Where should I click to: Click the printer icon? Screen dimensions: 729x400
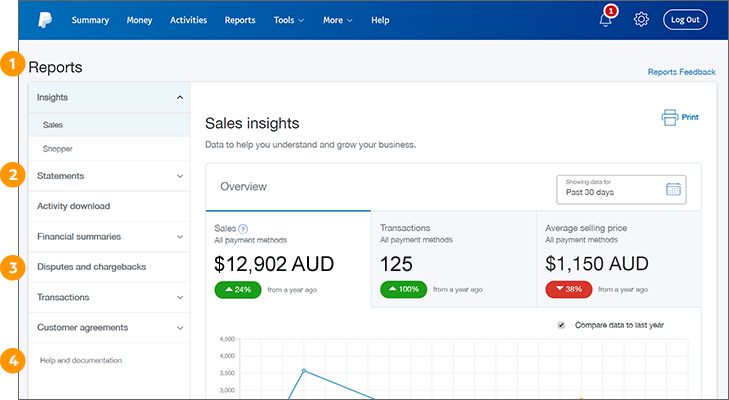click(669, 118)
